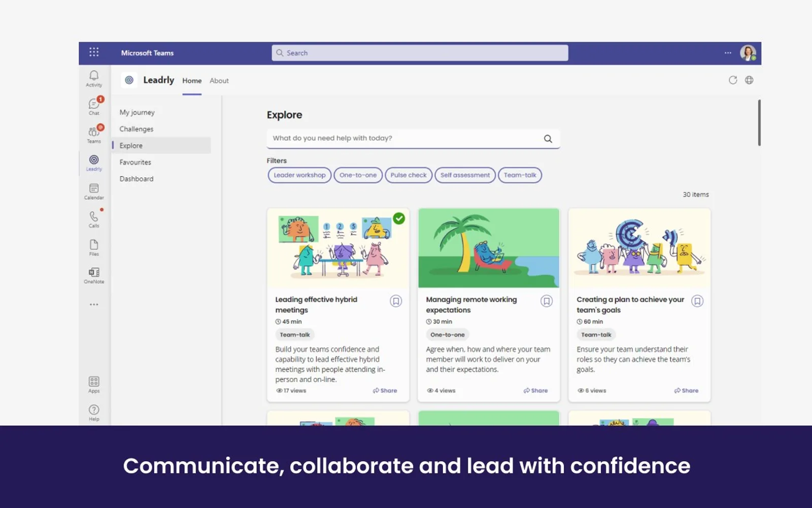812x508 pixels.
Task: Share the Leading effective hybrid meetings card
Action: (x=385, y=391)
